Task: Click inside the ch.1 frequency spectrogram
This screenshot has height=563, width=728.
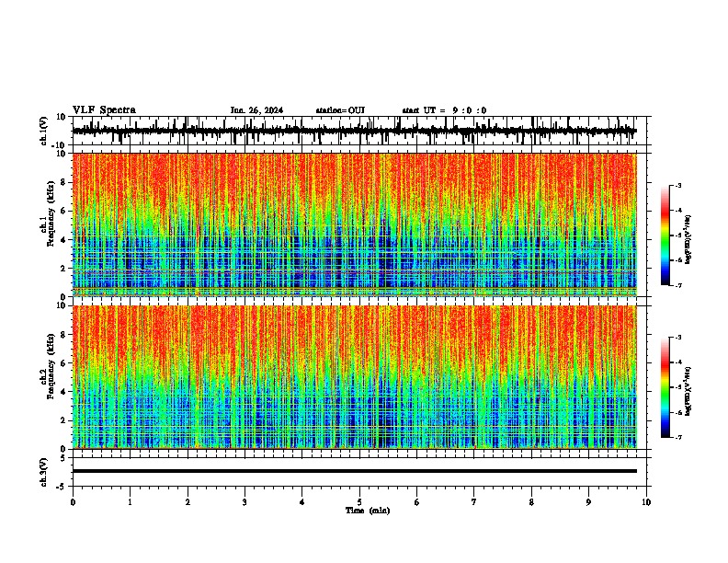Action: click(355, 224)
